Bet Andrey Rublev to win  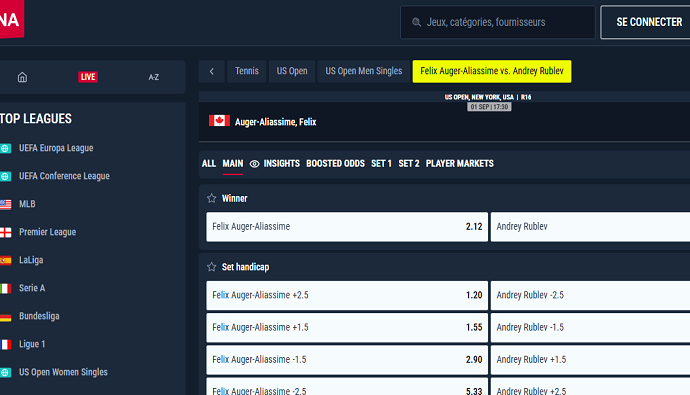coord(591,227)
